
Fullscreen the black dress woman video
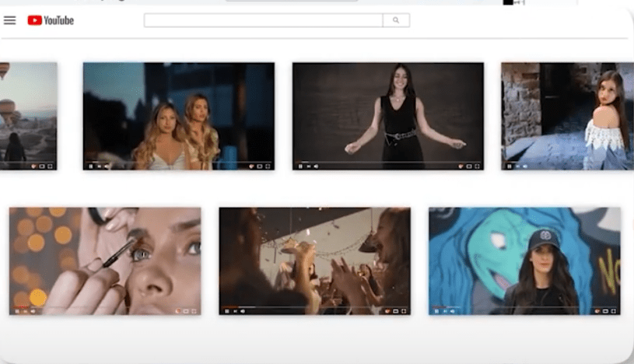(x=478, y=166)
